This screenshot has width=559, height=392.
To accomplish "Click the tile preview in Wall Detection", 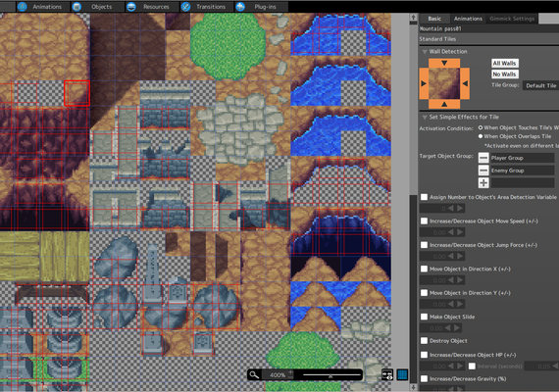I will pos(444,83).
